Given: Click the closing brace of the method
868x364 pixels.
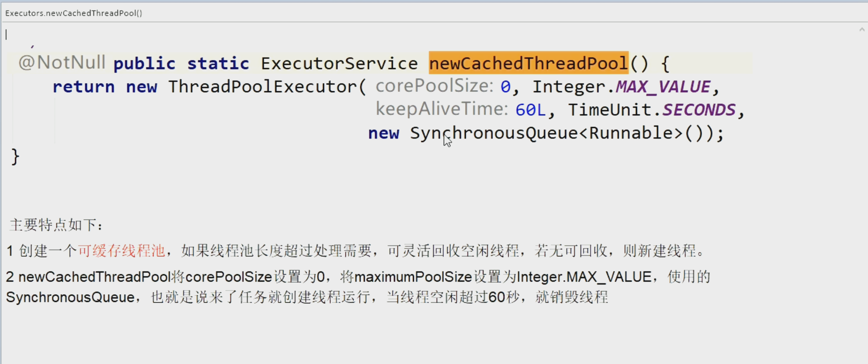Looking at the screenshot, I should click(15, 157).
